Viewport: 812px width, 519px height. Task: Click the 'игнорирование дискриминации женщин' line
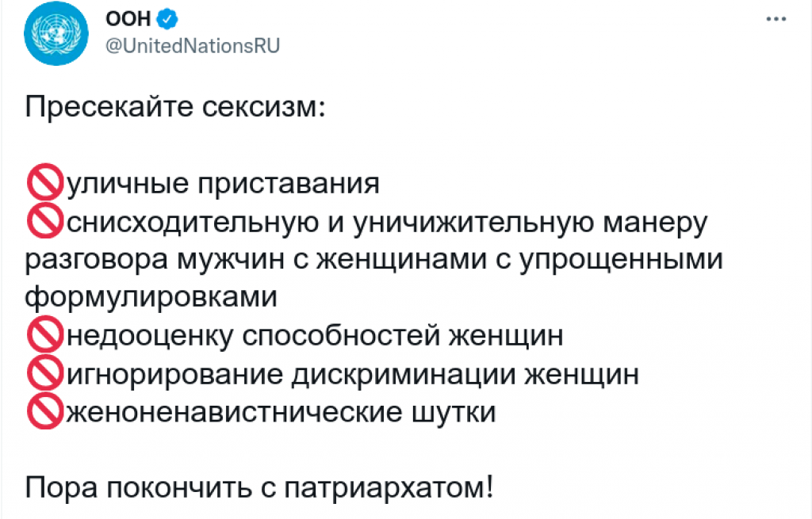[352, 373]
